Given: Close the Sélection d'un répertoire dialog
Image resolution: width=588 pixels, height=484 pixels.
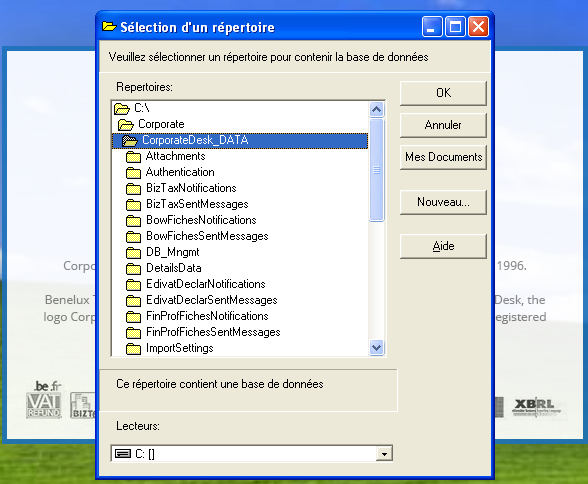Looking at the screenshot, I should pos(478,27).
